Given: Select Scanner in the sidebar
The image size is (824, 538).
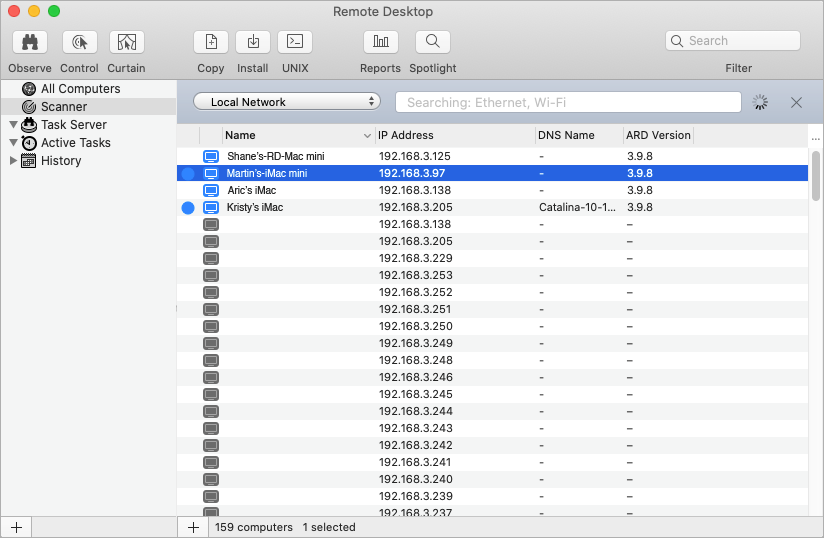Looking at the screenshot, I should [64, 107].
